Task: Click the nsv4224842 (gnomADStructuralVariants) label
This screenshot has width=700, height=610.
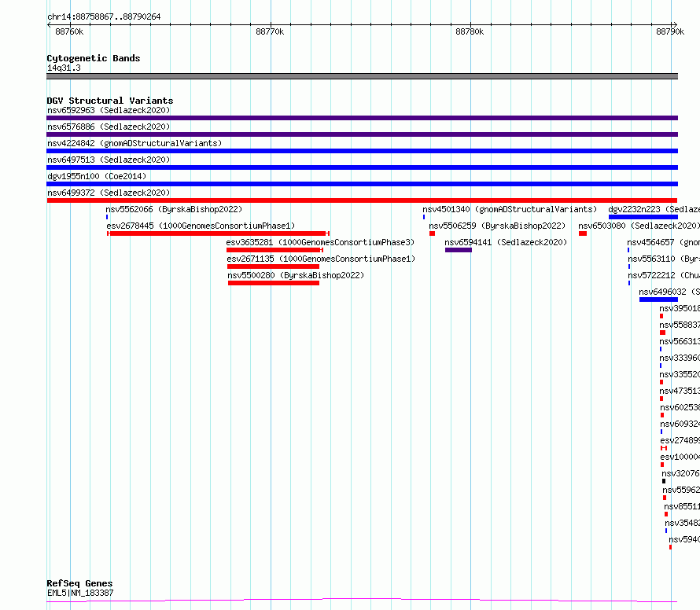Action: (x=134, y=143)
